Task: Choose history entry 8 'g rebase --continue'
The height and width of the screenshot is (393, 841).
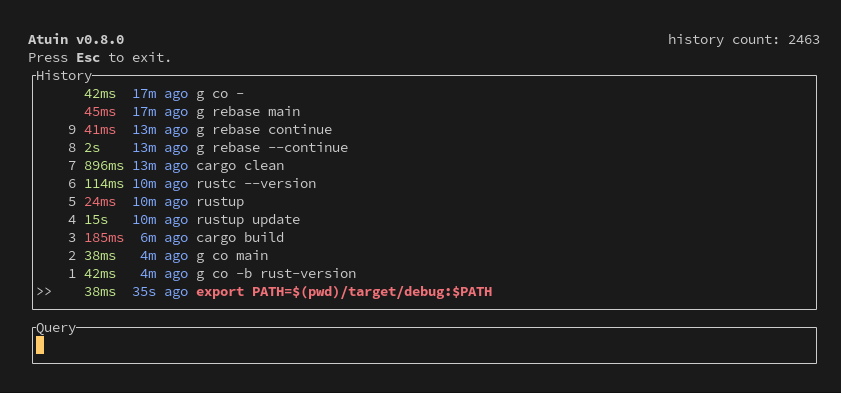Action: [x=424, y=147]
